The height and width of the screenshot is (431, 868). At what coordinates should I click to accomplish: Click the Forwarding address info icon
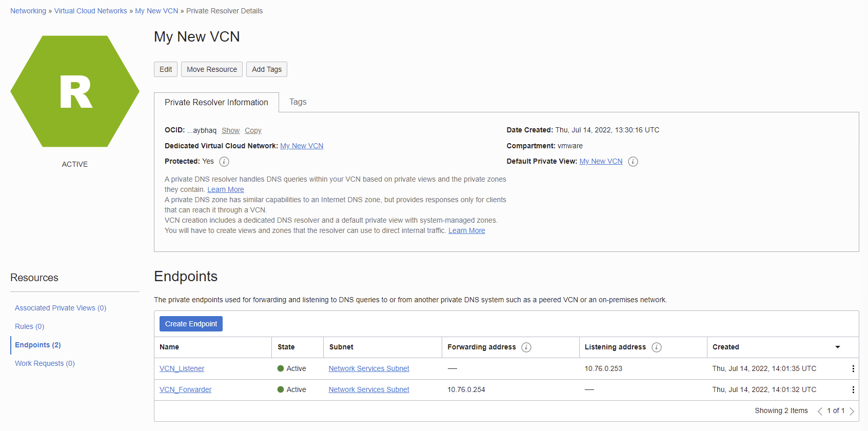(x=526, y=347)
